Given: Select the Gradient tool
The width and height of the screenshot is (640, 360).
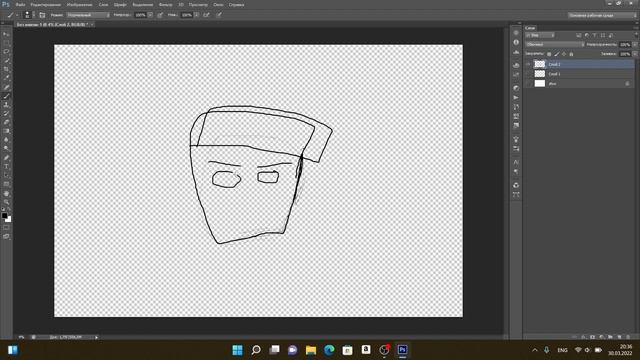Looking at the screenshot, I should point(6,131).
